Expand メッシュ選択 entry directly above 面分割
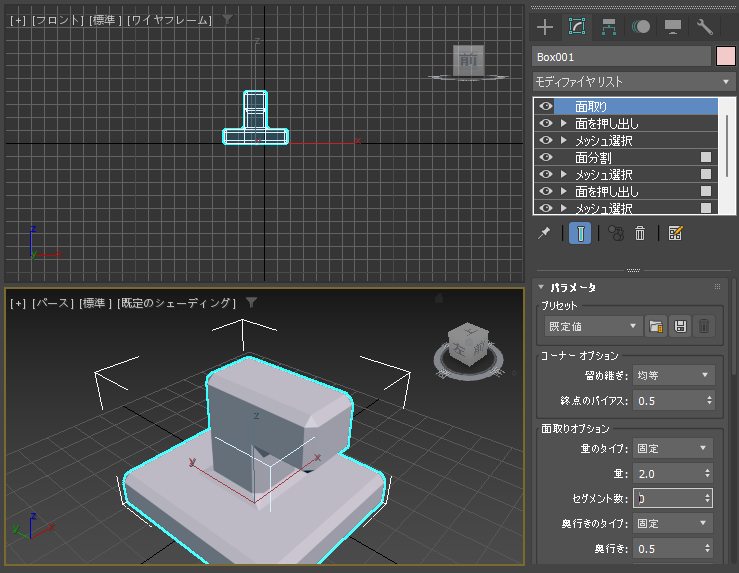This screenshot has height=573, width=739. click(564, 140)
